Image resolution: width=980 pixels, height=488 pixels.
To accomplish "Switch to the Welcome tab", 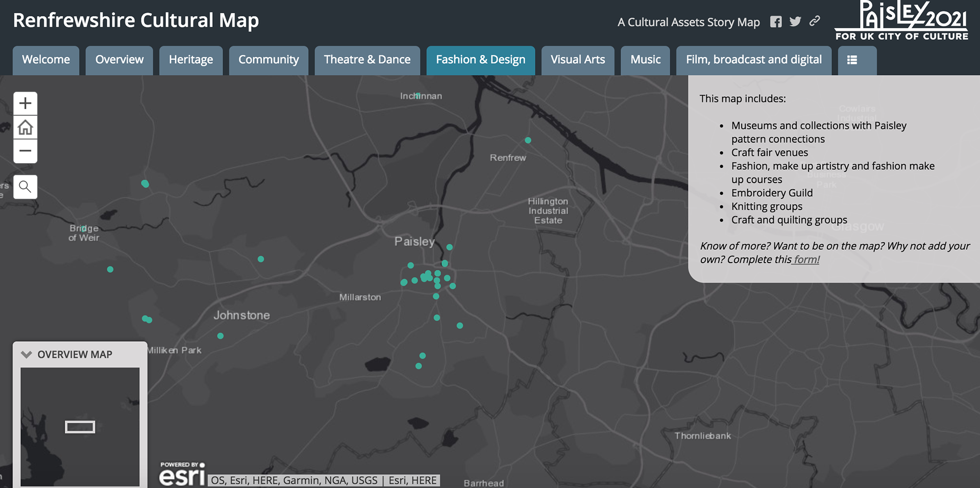I will (x=46, y=60).
